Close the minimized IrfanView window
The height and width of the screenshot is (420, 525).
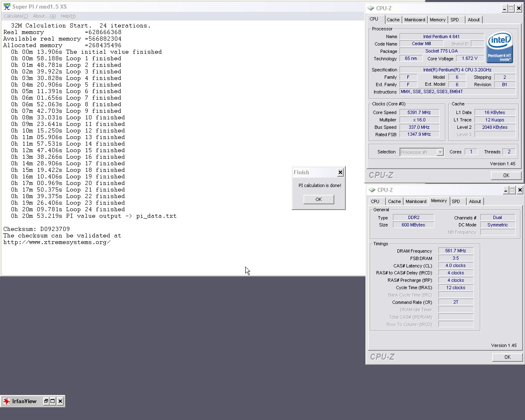[x=60, y=401]
